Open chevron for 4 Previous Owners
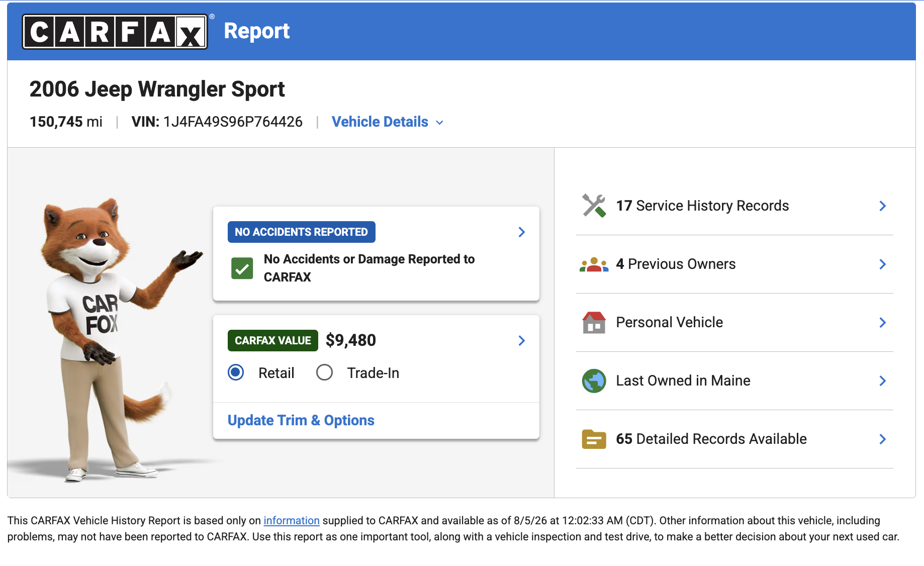Image resolution: width=924 pixels, height=566 pixels. tap(882, 264)
